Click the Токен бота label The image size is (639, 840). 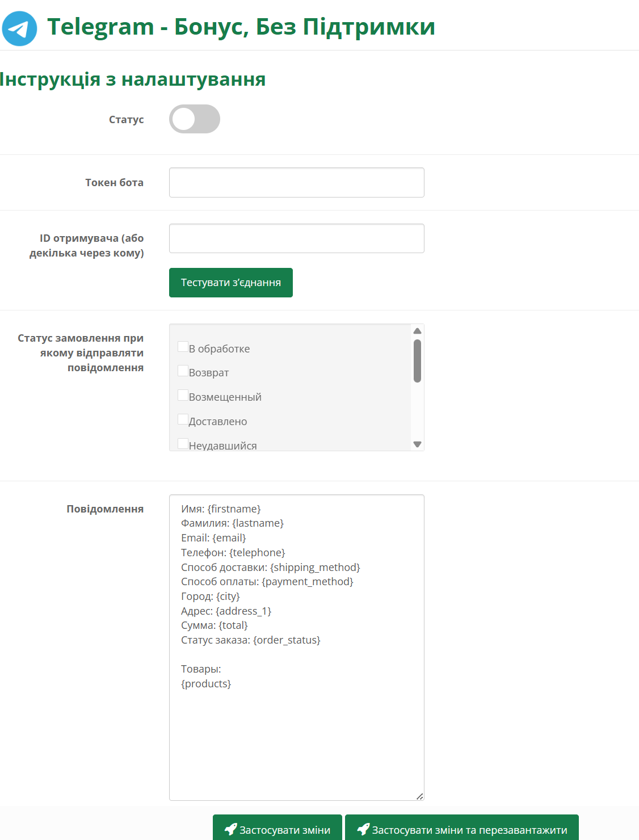115,183
